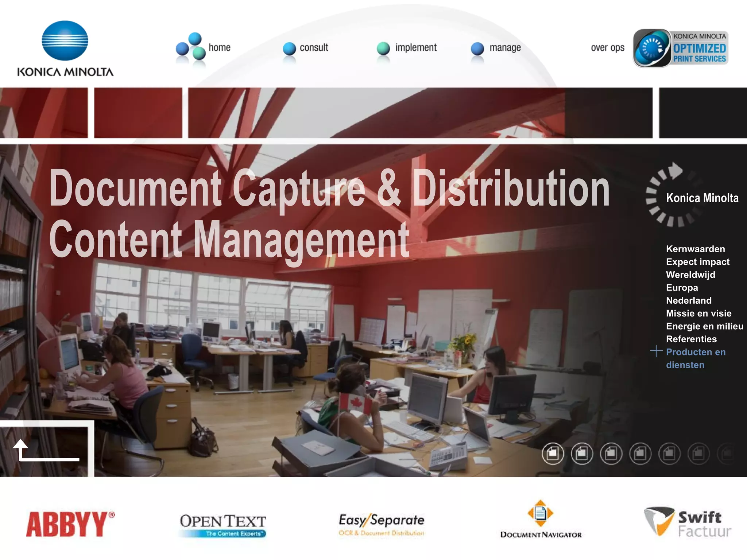Click the green sphere beside implement
The width and height of the screenshot is (747, 560).
coord(383,48)
